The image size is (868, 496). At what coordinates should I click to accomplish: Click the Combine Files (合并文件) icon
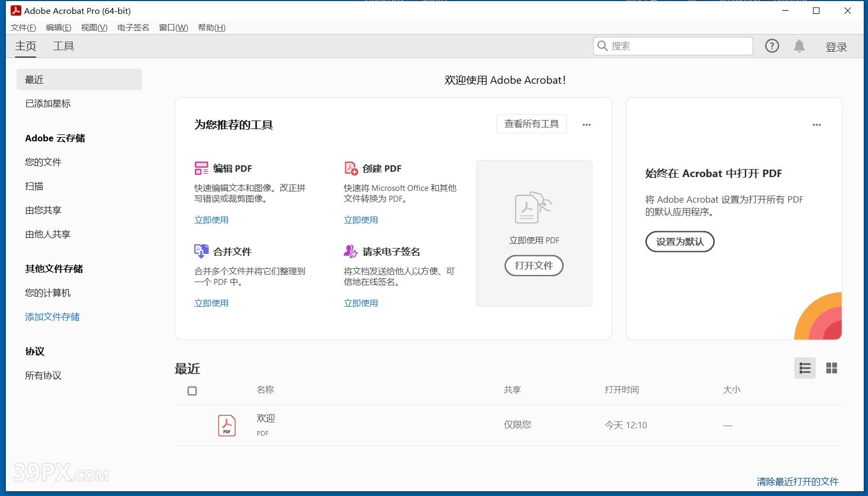coord(201,251)
